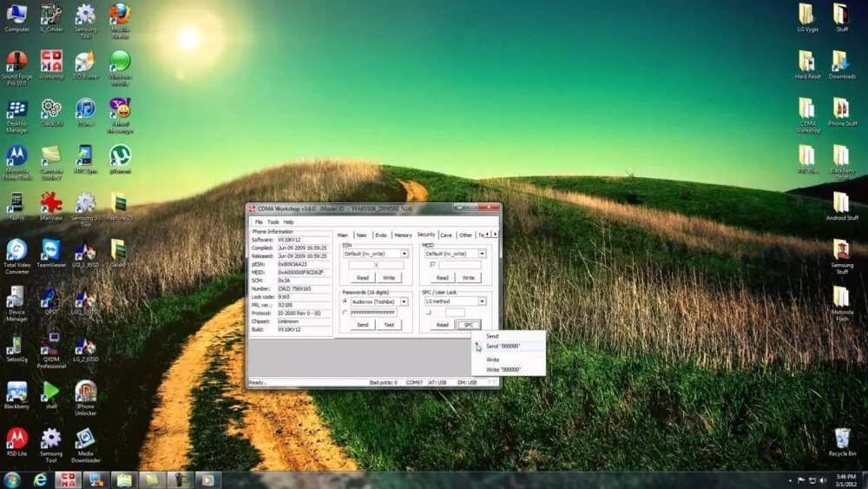Choose Write "000000" from the popup menu
Image resolution: width=868 pixels, height=489 pixels.
coord(508,369)
